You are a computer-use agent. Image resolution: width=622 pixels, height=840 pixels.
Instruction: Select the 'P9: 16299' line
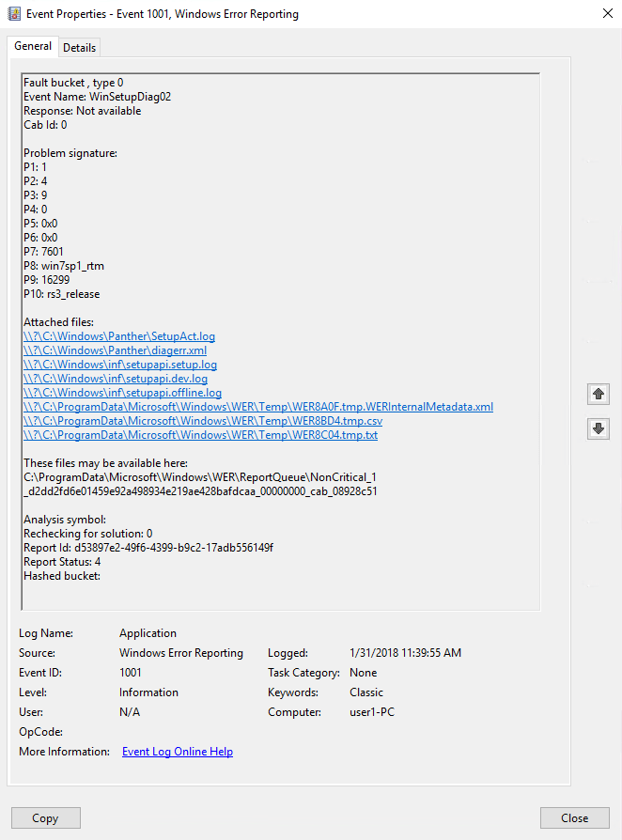pos(47,280)
